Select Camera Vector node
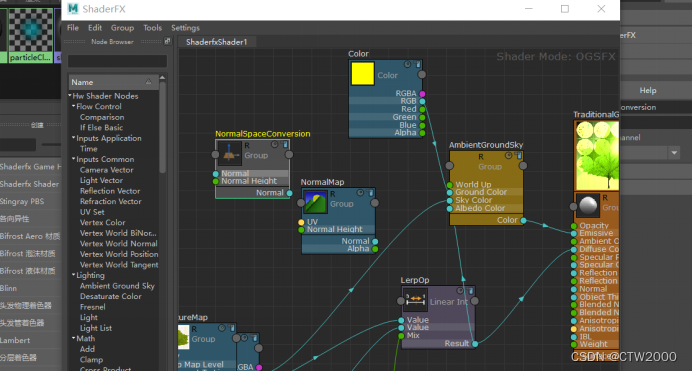 tap(107, 170)
